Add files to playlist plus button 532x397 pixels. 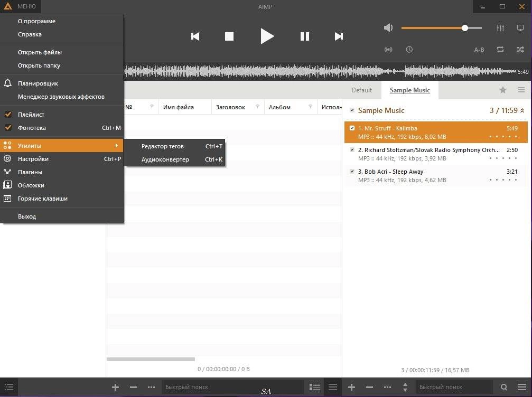351,387
